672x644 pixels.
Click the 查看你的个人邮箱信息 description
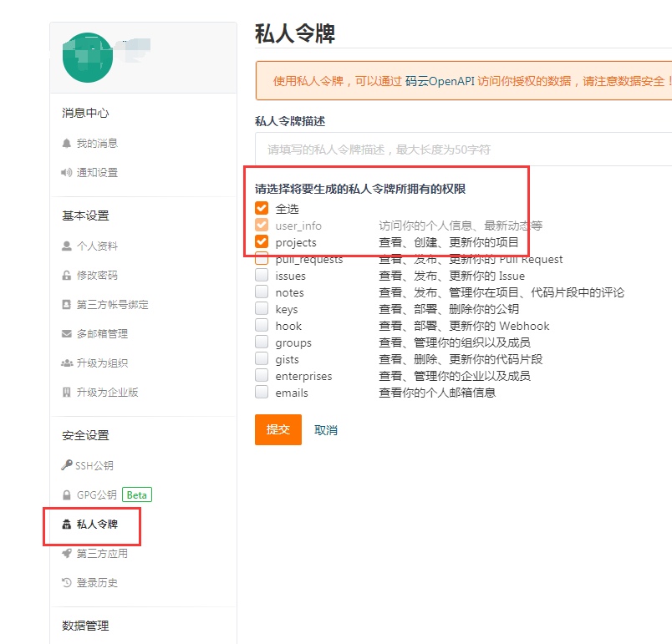[x=437, y=393]
